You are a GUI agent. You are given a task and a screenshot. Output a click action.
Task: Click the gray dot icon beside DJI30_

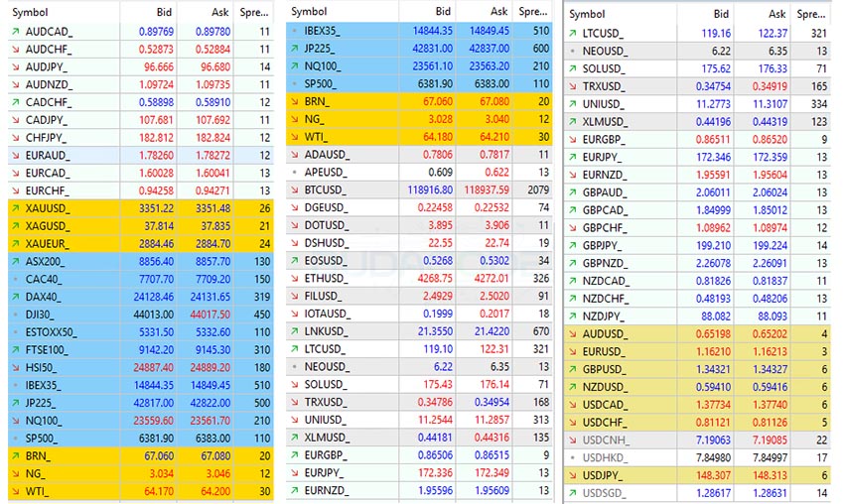(x=16, y=315)
